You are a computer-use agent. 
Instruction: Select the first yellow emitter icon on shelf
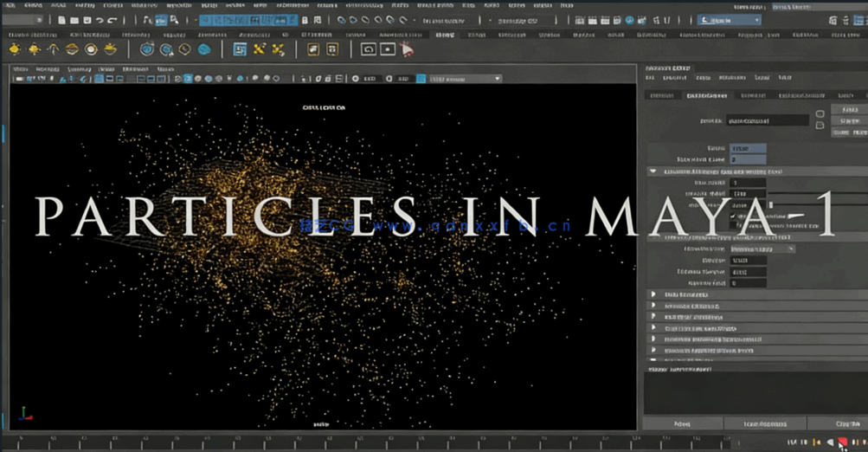pos(15,49)
